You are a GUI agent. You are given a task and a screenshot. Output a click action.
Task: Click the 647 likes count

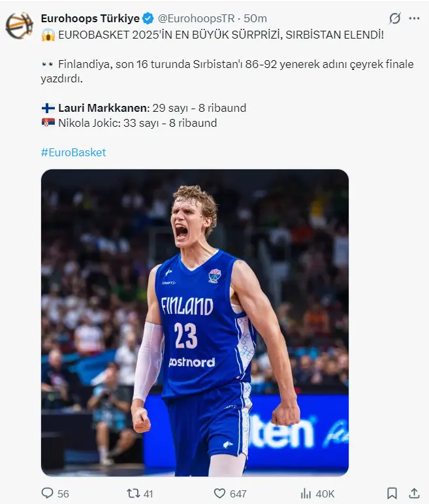pos(238,494)
